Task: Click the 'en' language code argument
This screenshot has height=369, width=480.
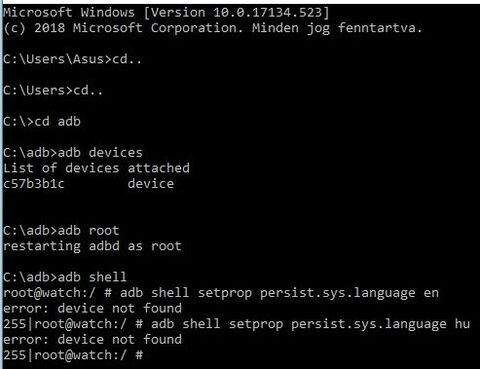Action: [431, 293]
